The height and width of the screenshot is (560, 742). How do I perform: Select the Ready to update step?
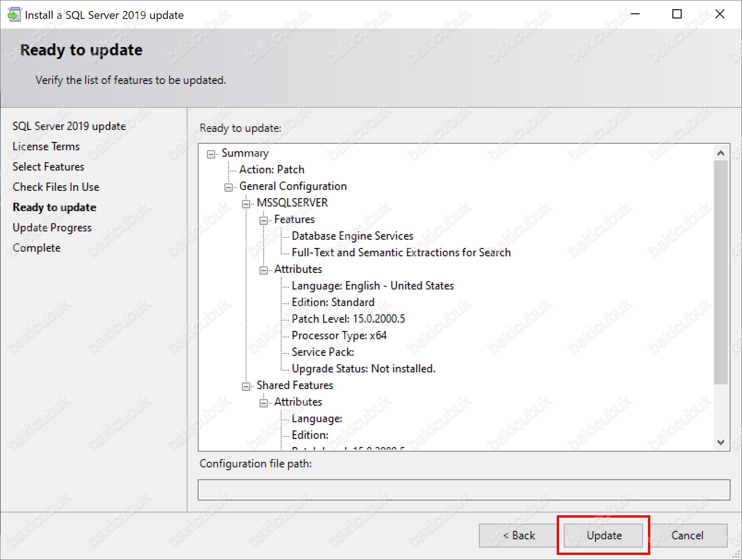click(x=54, y=207)
